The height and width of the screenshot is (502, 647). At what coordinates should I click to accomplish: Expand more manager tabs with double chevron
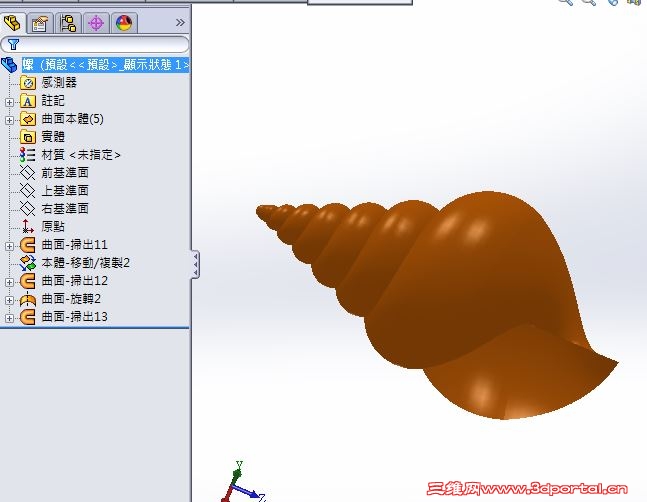pos(180,23)
